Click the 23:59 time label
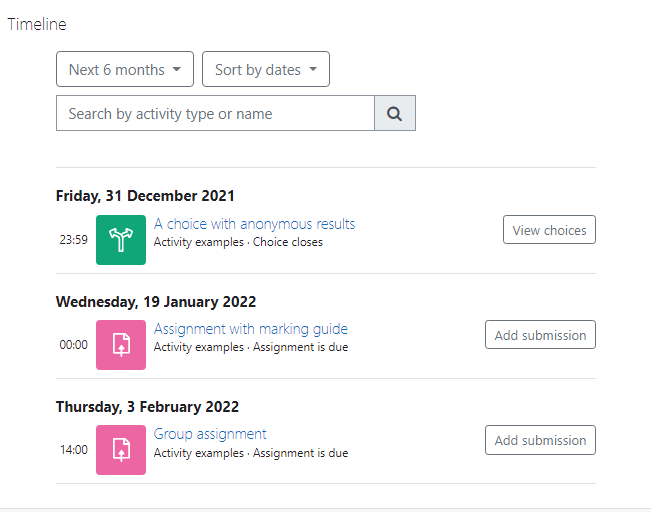Viewport: 651px width, 512px height. (x=73, y=240)
